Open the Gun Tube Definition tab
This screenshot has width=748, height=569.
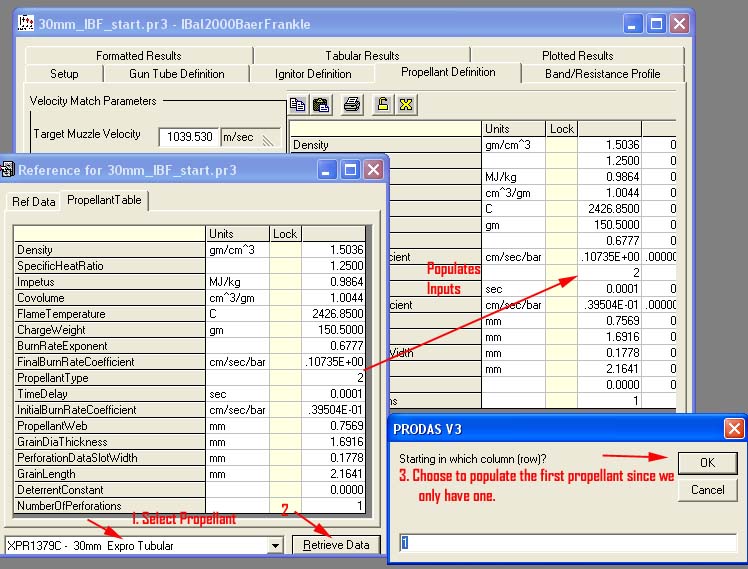point(177,74)
